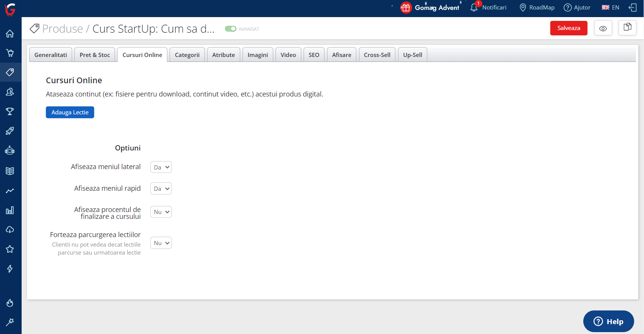Click the tag icon beside Produse breadcrumb
The height and width of the screenshot is (334, 644).
click(x=35, y=28)
